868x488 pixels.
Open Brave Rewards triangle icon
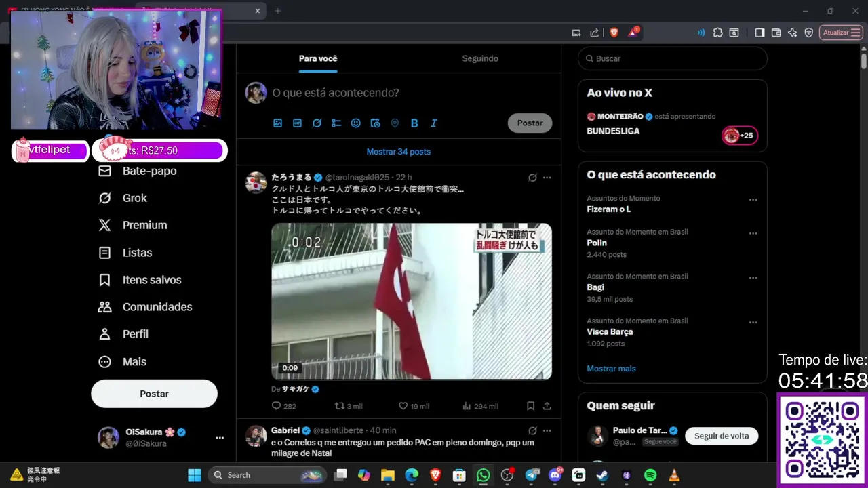point(633,32)
